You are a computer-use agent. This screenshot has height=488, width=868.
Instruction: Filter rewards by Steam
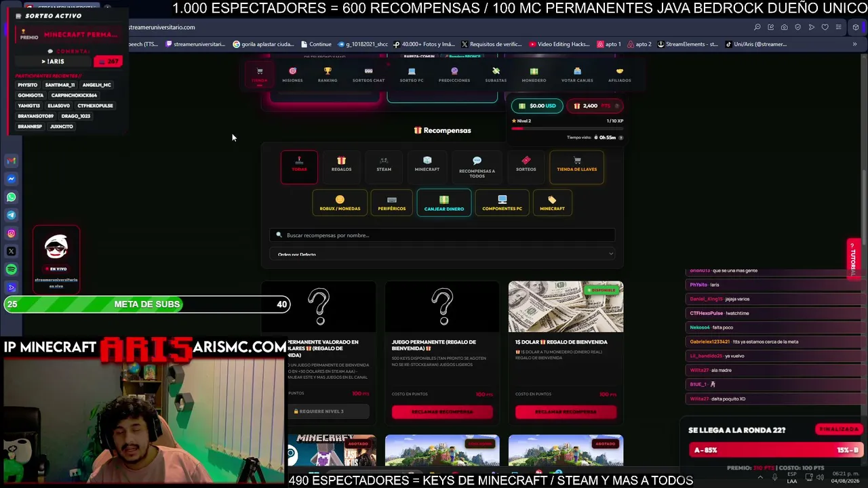[x=384, y=167]
